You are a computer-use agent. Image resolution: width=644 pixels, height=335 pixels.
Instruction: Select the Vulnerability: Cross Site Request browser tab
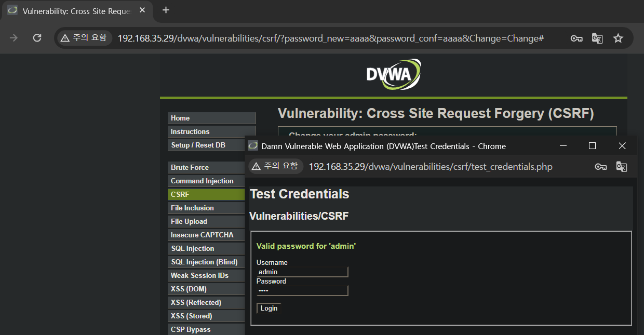tap(77, 10)
